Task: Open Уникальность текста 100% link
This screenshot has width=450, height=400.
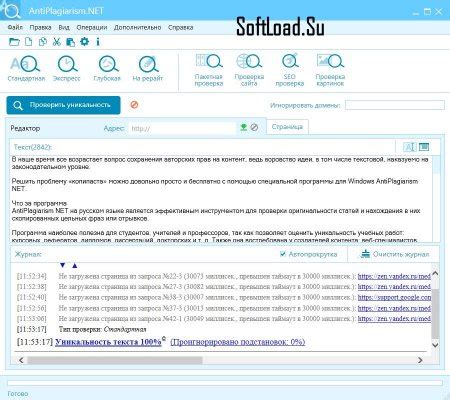Action: pos(108,342)
